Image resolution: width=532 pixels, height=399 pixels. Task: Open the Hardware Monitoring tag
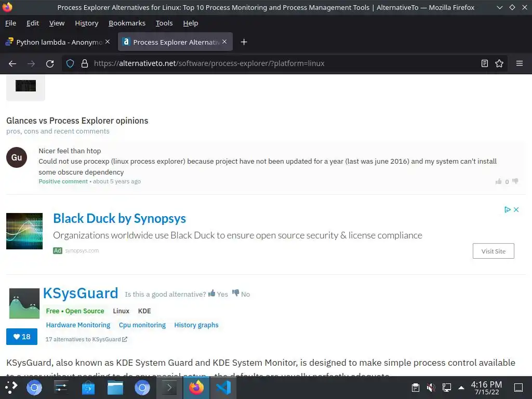[x=78, y=325]
